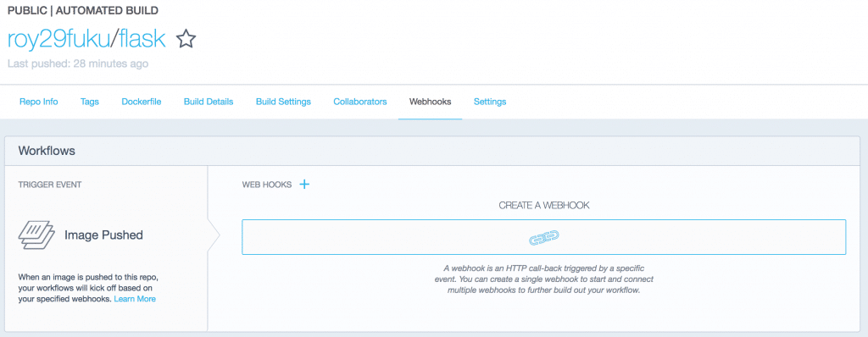Star the roy29fuku/flask repository
This screenshot has height=337, width=868.
coord(186,39)
